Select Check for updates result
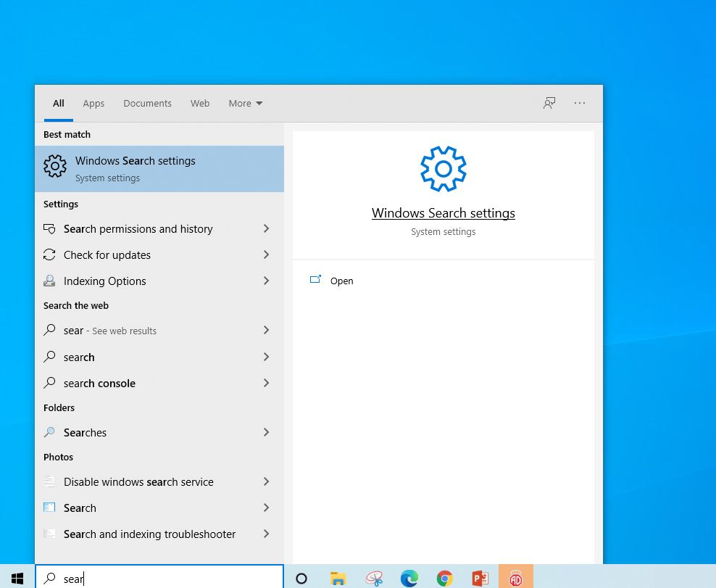The image size is (716, 588). (159, 254)
